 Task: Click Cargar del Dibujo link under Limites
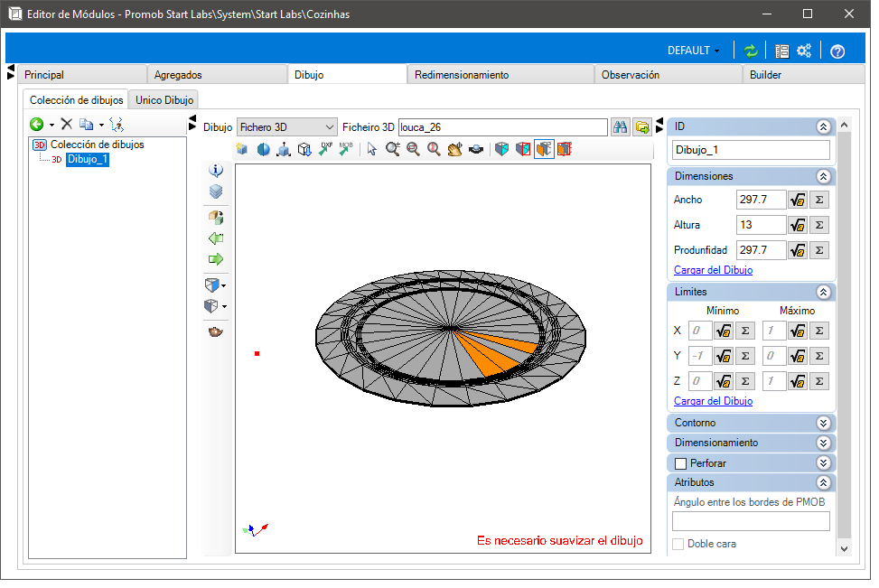pos(713,401)
